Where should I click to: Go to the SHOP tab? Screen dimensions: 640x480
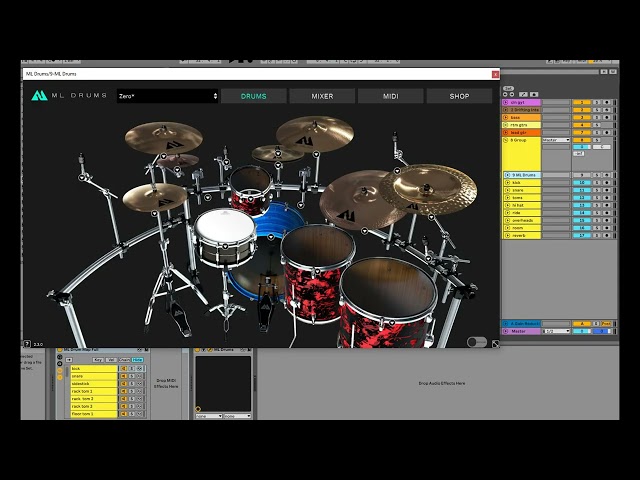coord(459,96)
